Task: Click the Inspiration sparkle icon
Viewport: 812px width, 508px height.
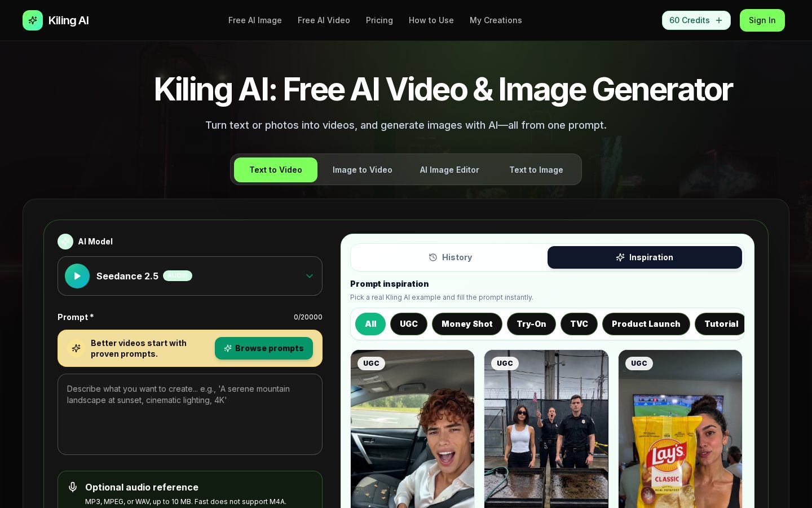Action: point(620,257)
